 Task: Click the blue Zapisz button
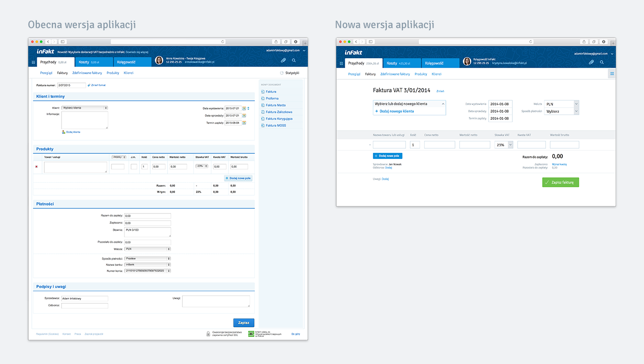click(x=244, y=323)
